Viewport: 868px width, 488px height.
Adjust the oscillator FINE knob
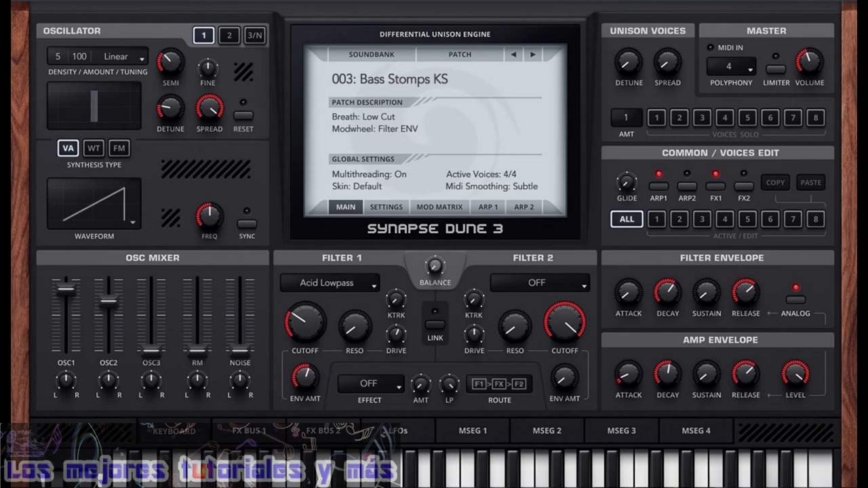pyautogui.click(x=208, y=68)
